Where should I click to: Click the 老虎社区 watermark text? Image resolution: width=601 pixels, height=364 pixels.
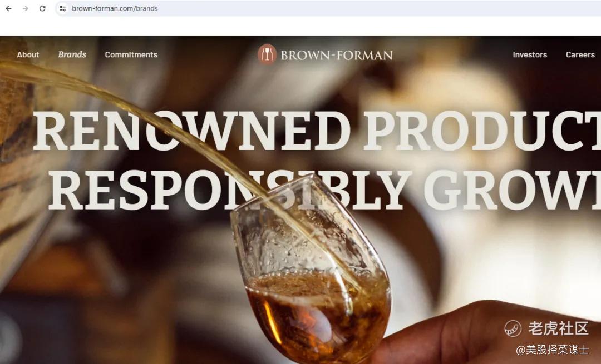[x=558, y=328]
